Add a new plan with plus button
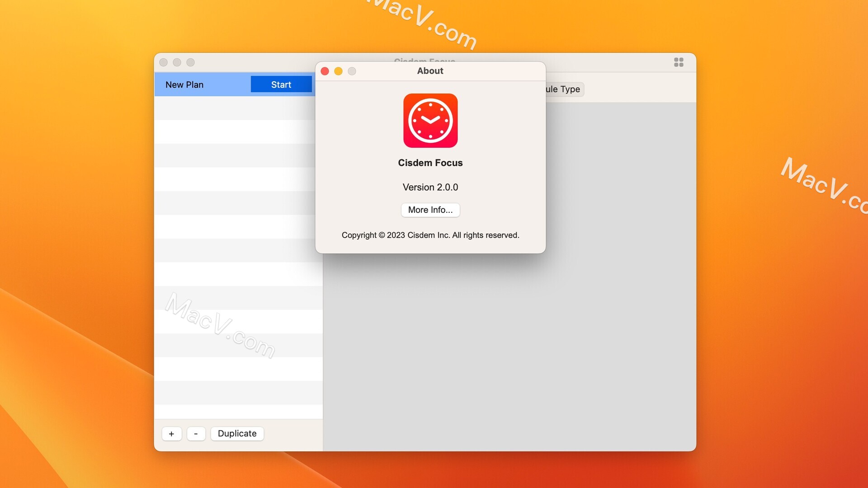868x488 pixels. coord(172,434)
